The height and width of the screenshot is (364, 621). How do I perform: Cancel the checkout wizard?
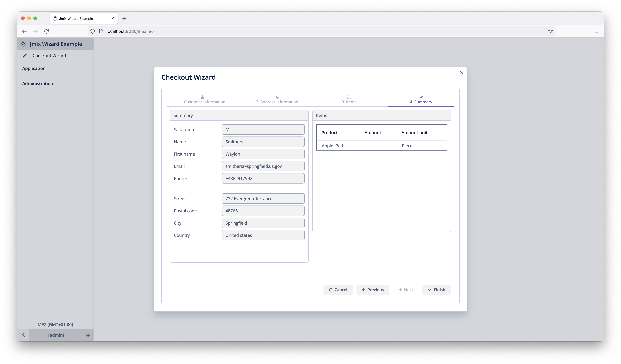338,290
